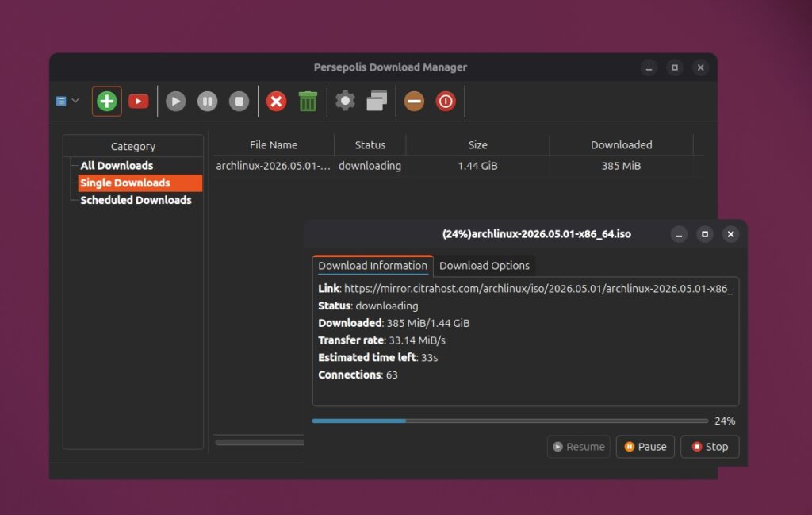
Task: Pause the download using toolbar pause icon
Action: point(207,101)
